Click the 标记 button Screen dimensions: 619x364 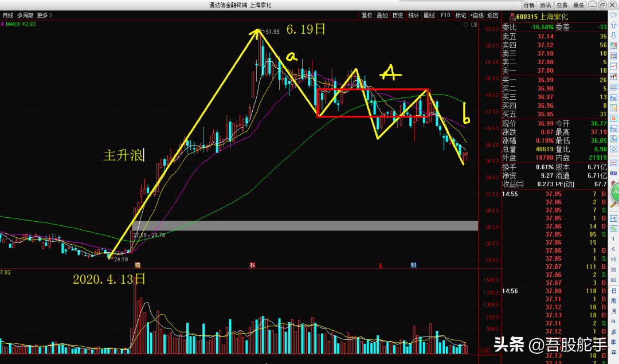point(461,15)
